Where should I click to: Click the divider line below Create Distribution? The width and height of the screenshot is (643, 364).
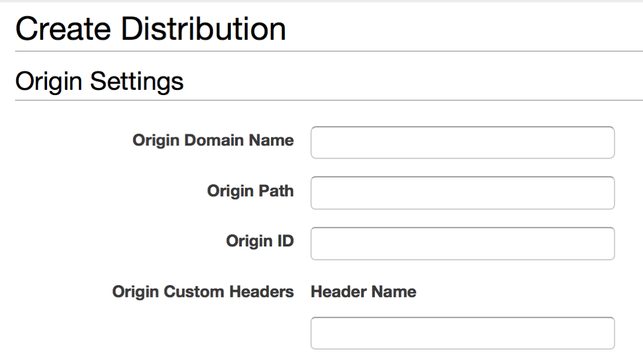[329, 51]
